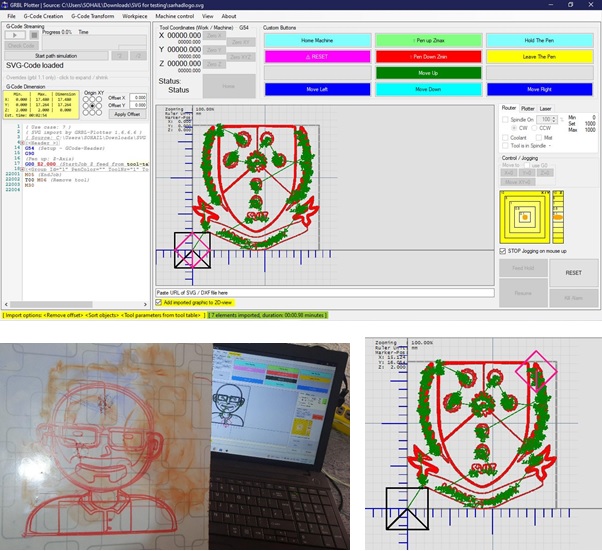Expand the folded Group Id="1" code block
Image resolution: width=602 pixels, height=551 pixels.
[23, 169]
